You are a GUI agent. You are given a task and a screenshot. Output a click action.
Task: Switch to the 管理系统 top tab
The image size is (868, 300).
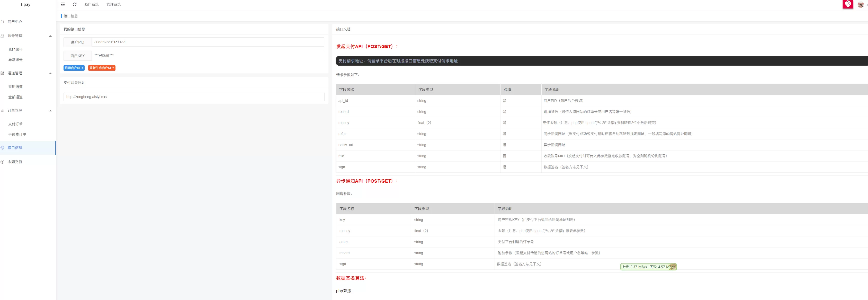pos(114,4)
